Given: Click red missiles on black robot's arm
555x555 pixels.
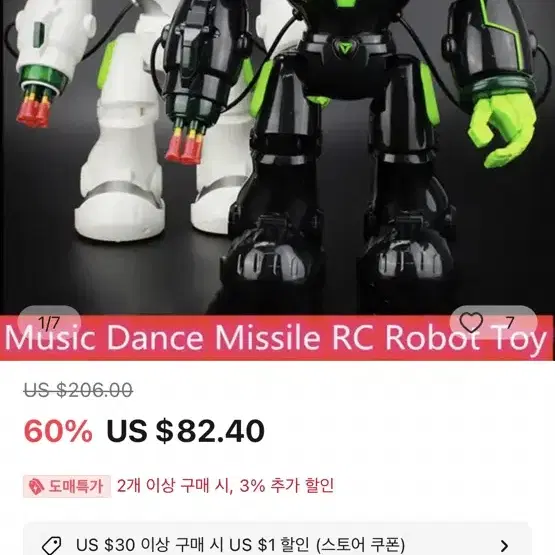Looking at the screenshot, I should point(186,142).
